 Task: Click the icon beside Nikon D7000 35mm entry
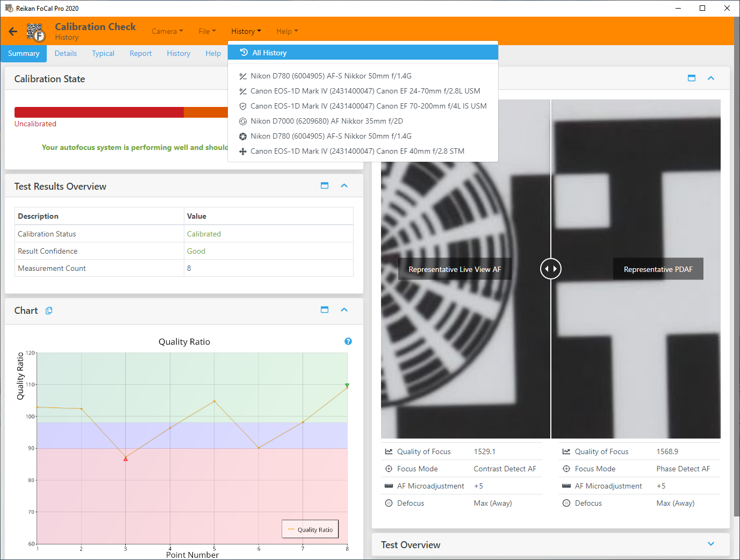(x=243, y=121)
